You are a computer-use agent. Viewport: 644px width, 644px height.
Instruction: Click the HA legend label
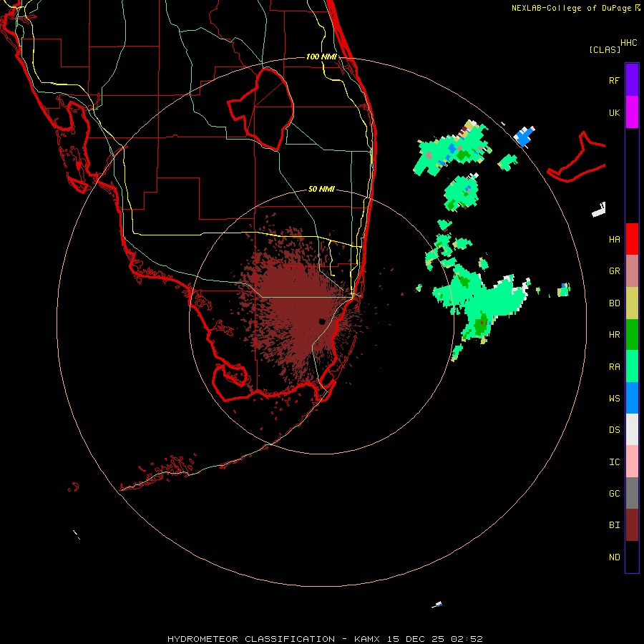(614, 240)
